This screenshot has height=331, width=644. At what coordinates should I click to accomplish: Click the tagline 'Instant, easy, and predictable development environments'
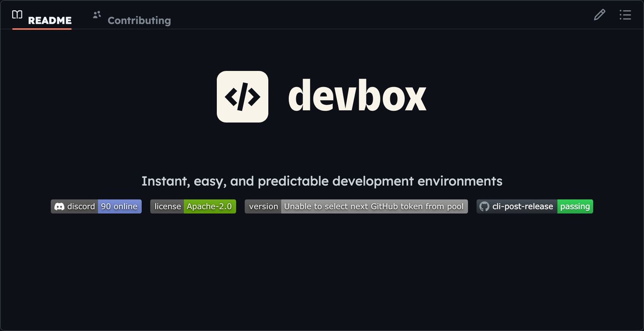point(322,181)
